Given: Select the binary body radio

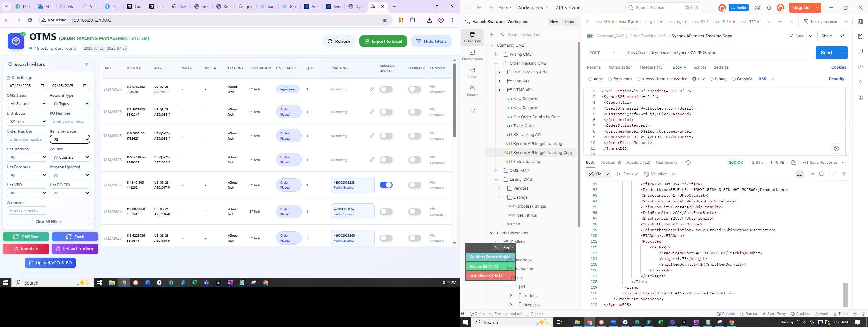Looking at the screenshot, I should pos(711,79).
